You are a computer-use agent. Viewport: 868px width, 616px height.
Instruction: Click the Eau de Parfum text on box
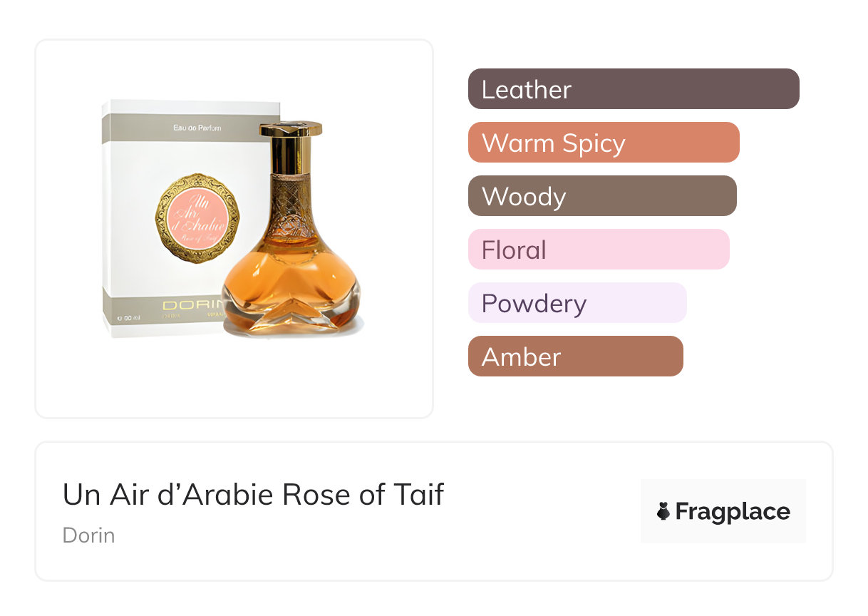(197, 128)
